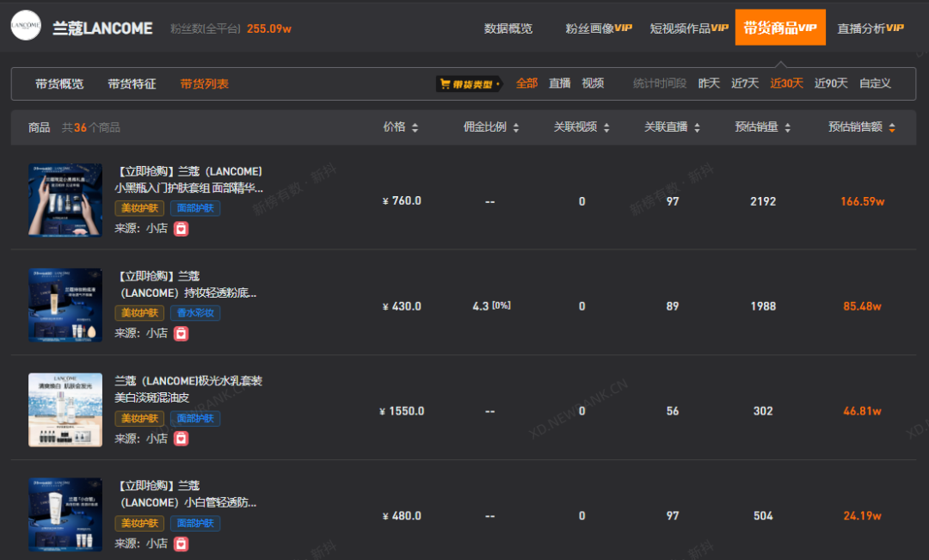Image resolution: width=929 pixels, height=560 pixels.
Task: Click the Lancome brand logo avatar
Action: click(26, 26)
